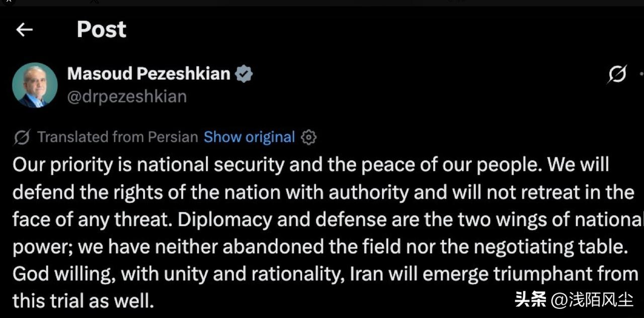The image size is (644, 318).
Task: Open the more options dots at right edge
Action: (x=641, y=74)
